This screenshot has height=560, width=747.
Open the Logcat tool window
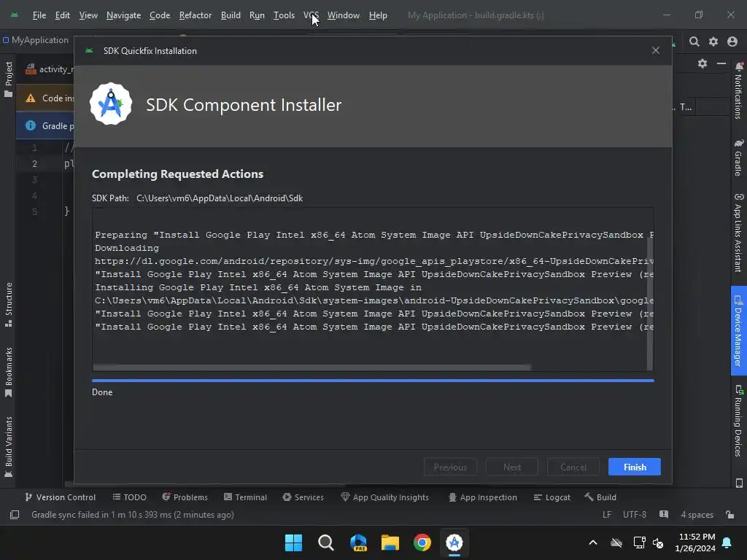552,497
